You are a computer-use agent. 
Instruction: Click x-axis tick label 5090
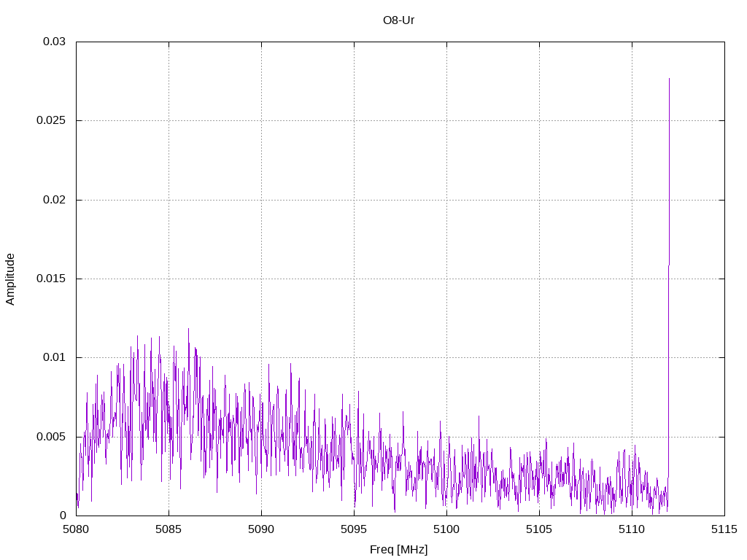tap(261, 529)
